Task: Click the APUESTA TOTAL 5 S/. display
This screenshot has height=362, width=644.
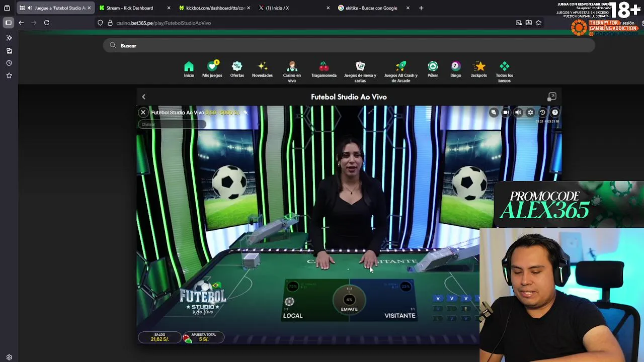Action: click(203, 337)
